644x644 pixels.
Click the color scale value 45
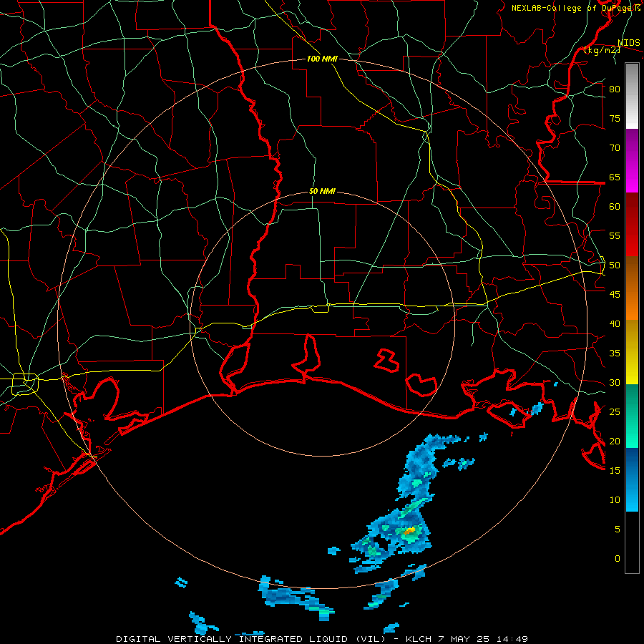click(x=615, y=295)
